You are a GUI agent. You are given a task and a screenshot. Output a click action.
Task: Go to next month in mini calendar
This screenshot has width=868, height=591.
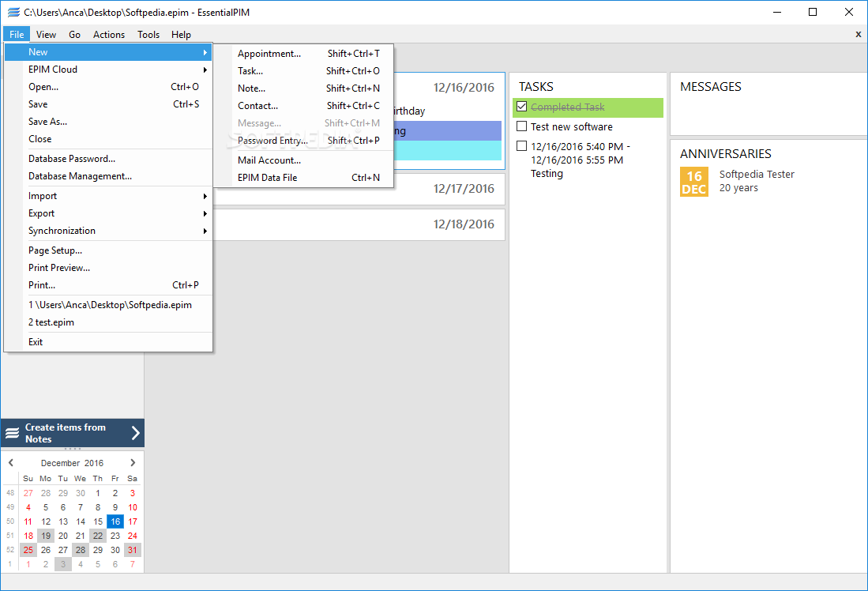coord(133,462)
